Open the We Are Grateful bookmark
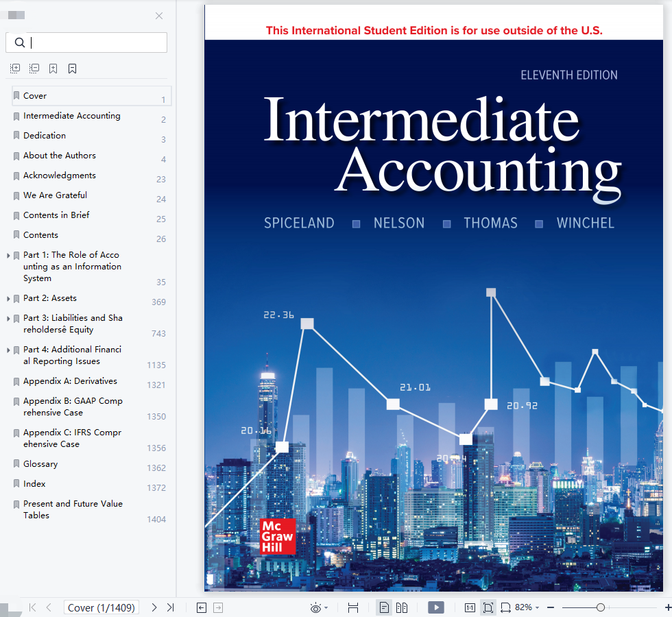The width and height of the screenshot is (672, 617). tap(55, 195)
